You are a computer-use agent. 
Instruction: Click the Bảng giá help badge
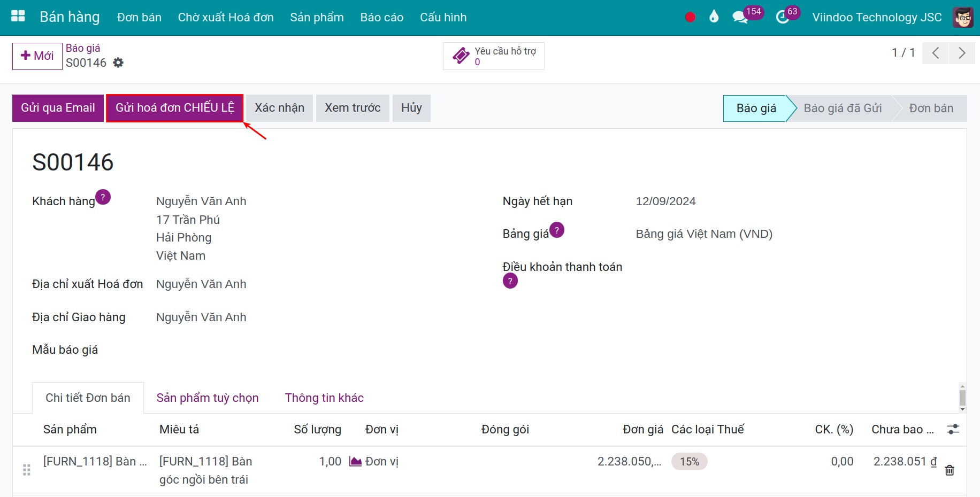(556, 230)
